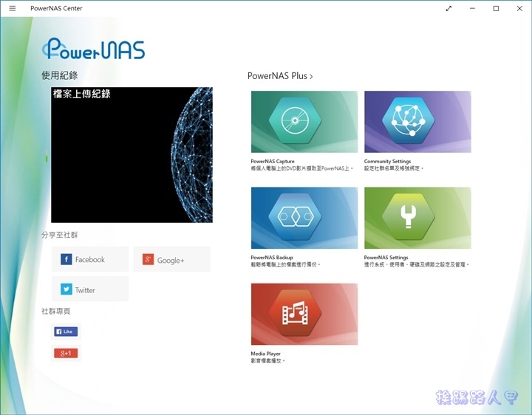Open the Community Settings globe tile
The image size is (532, 415).
[417, 122]
